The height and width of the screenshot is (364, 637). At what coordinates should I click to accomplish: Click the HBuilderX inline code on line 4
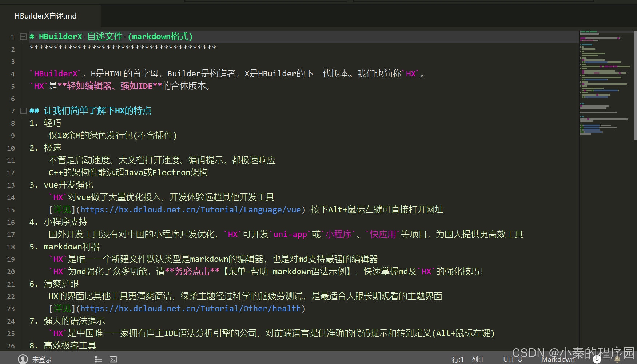pos(56,74)
